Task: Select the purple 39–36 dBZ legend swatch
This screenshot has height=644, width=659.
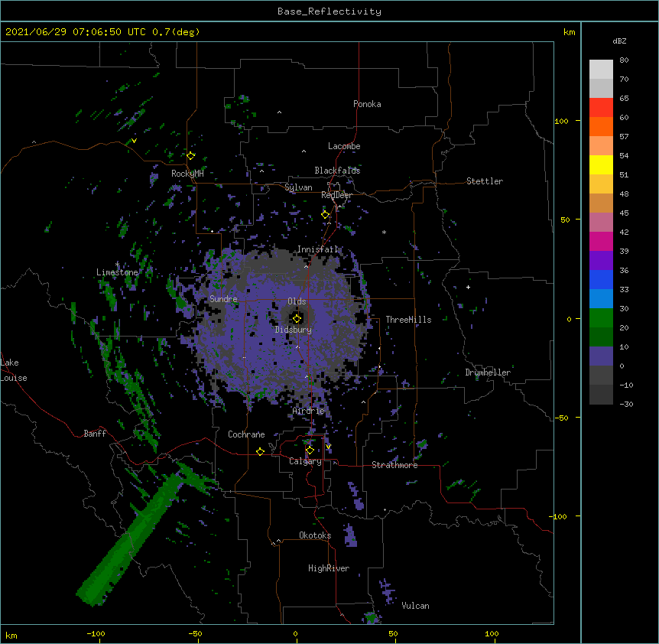Action: (x=601, y=261)
